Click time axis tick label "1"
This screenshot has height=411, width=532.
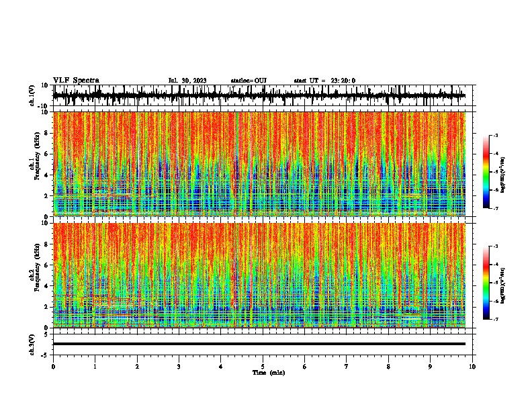click(x=95, y=367)
